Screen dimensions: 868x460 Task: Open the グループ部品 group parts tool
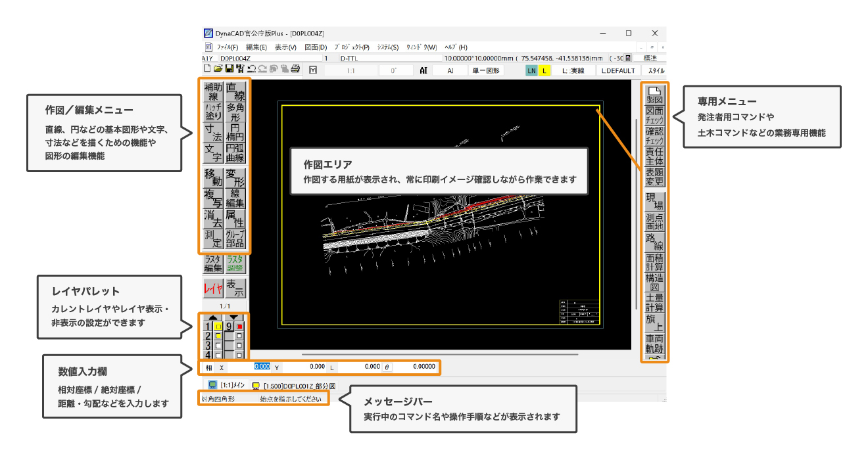click(235, 239)
